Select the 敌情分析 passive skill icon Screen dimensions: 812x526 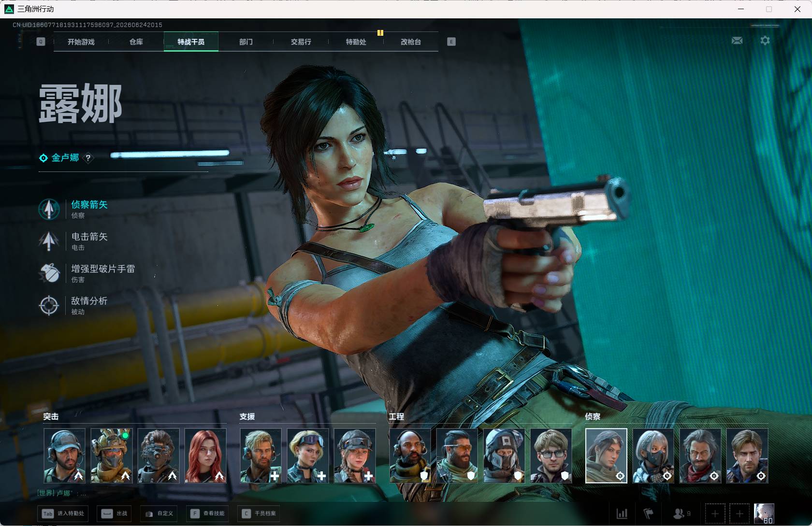(x=49, y=305)
